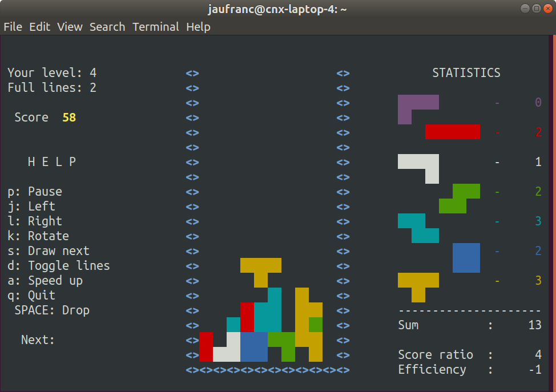Click the purple count 0 in statistics
This screenshot has width=556, height=392.
point(538,103)
